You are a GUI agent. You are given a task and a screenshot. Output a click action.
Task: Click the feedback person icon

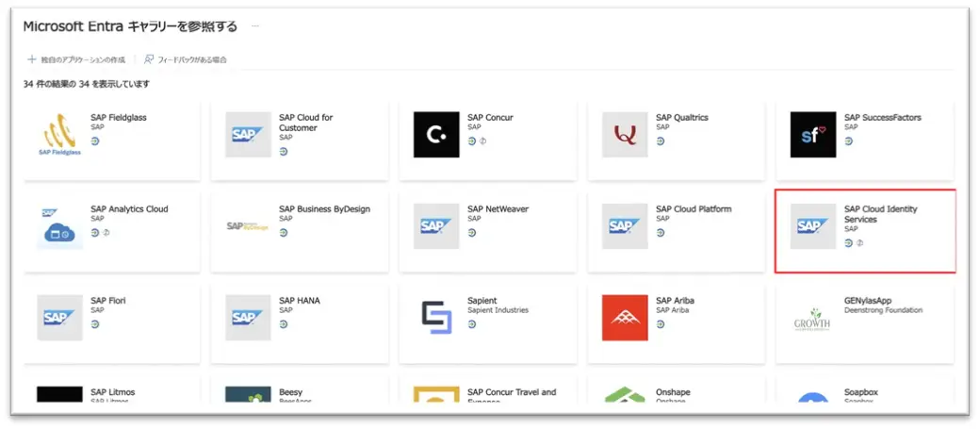point(149,59)
